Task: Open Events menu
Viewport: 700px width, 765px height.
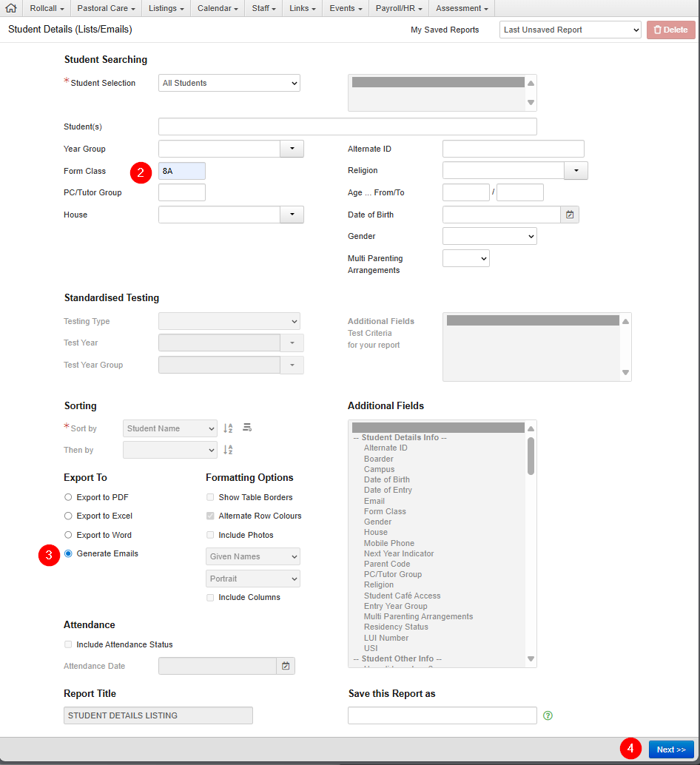Action: coord(346,8)
